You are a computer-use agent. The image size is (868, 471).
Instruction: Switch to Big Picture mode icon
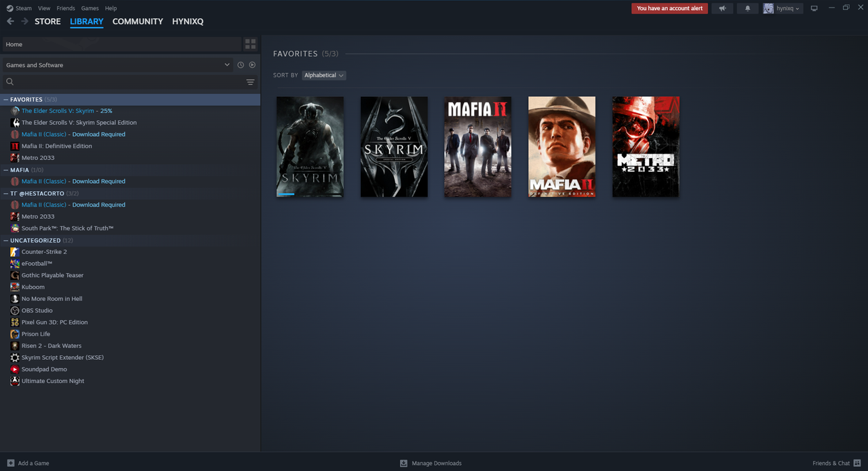[814, 8]
